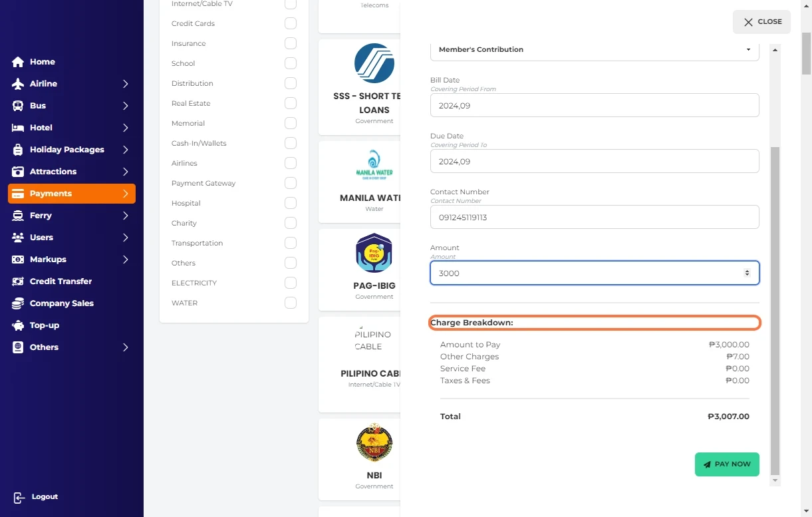Expand the Holiday Packages submenu chevron
Image resolution: width=812 pixels, height=517 pixels.
[126, 150]
